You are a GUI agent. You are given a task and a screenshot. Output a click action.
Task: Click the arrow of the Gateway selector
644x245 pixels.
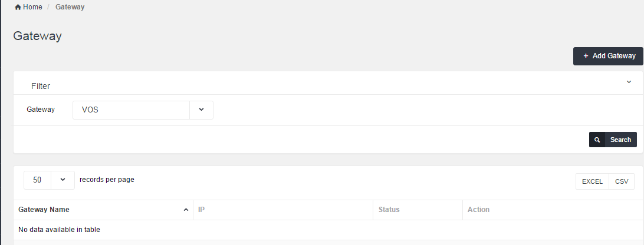pos(201,110)
